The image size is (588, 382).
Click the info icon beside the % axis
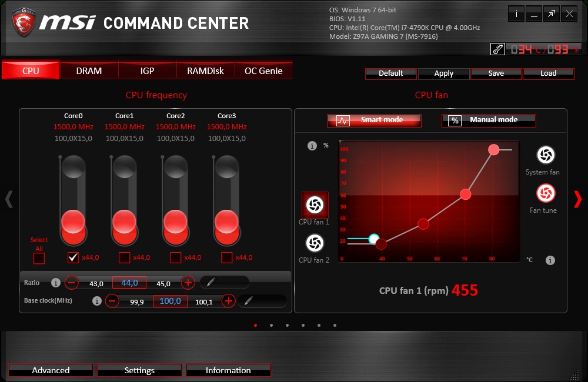click(312, 145)
